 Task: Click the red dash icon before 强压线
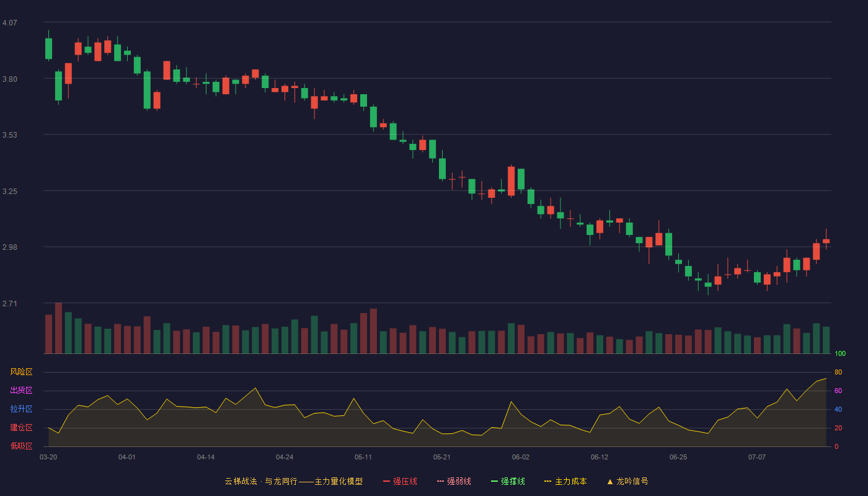[387, 481]
